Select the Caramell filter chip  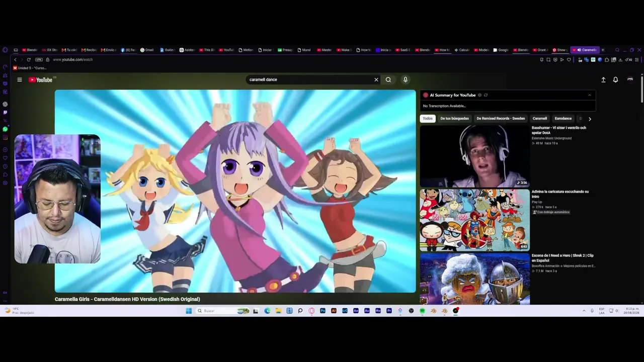pos(540,119)
